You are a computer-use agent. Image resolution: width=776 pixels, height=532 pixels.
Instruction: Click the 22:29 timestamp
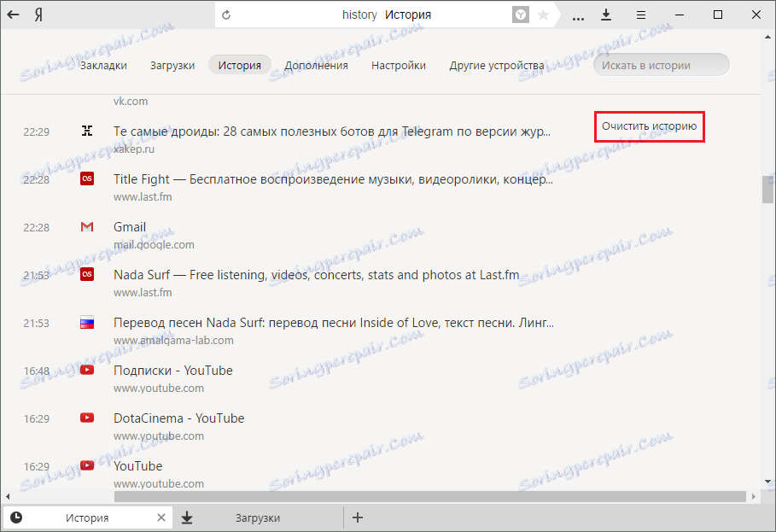(x=37, y=132)
